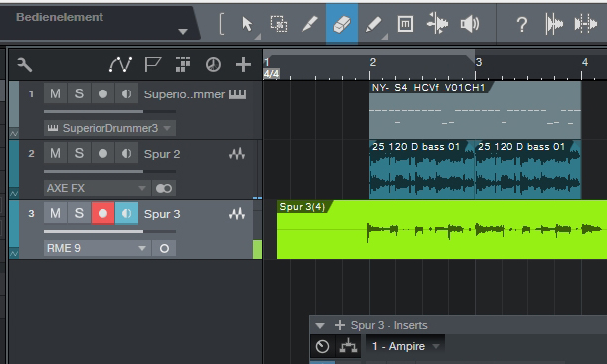Select second 25 120 D bass 01 clip
The image size is (607, 364).
click(528, 169)
